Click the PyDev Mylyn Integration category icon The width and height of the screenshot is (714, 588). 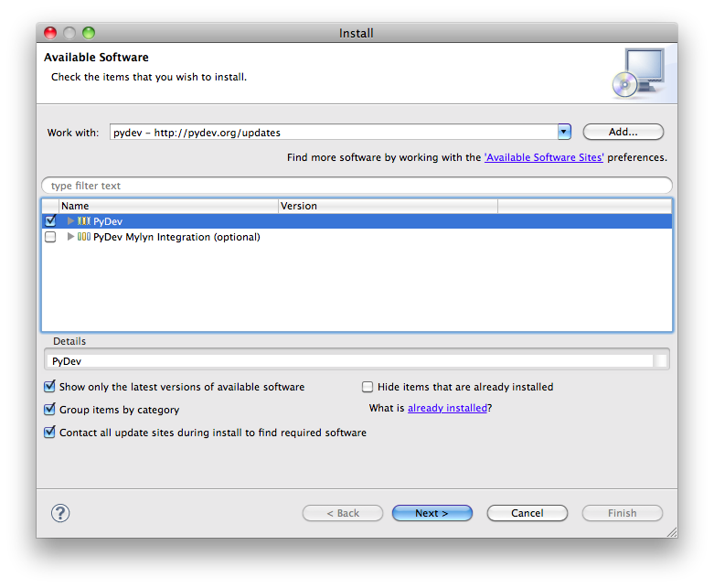tap(84, 237)
